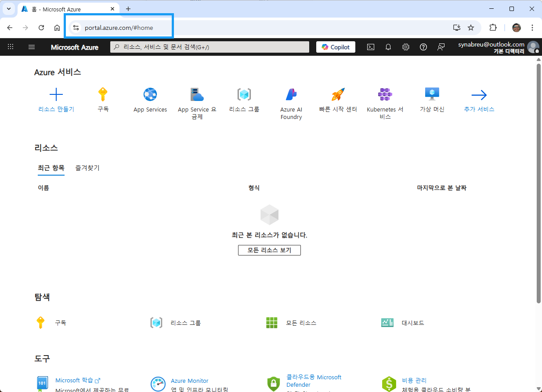Open 리소스 그룹 icon in Azure 서비스
Image resolution: width=542 pixels, height=392 pixels.
pyautogui.click(x=244, y=94)
